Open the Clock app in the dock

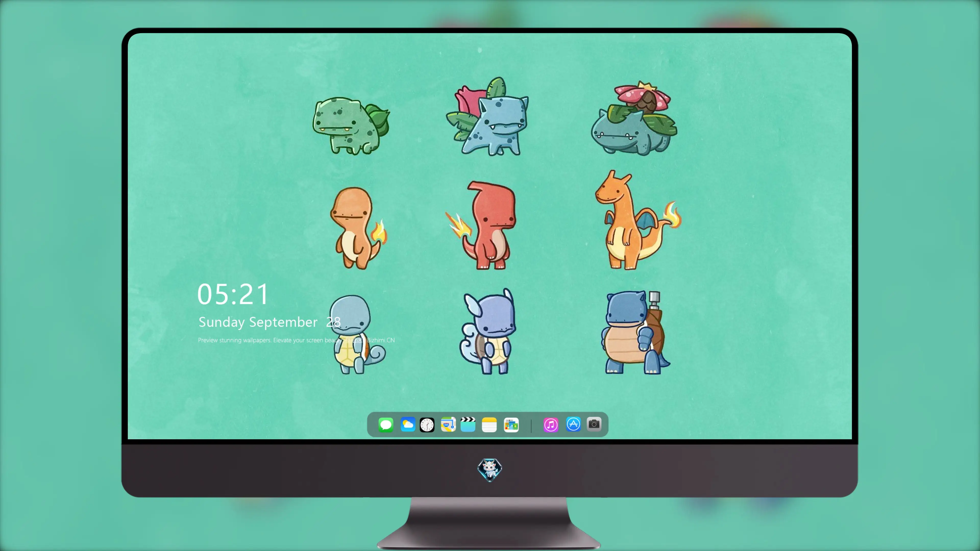point(427,425)
